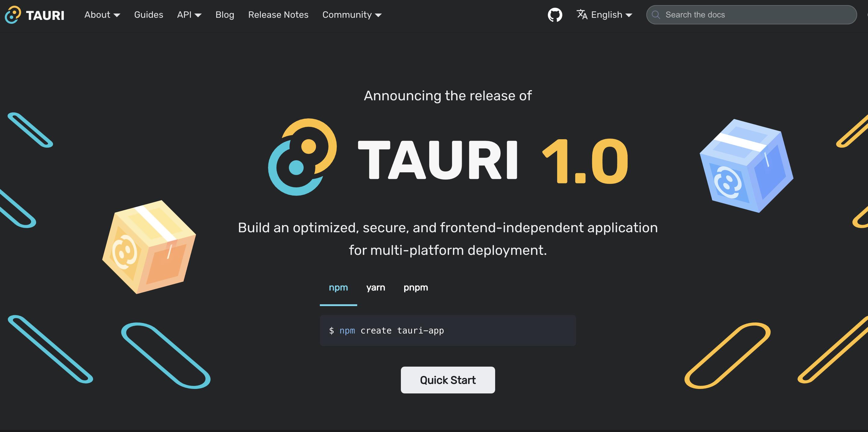868x432 pixels.
Task: Expand the API dropdown menu
Action: (x=189, y=14)
